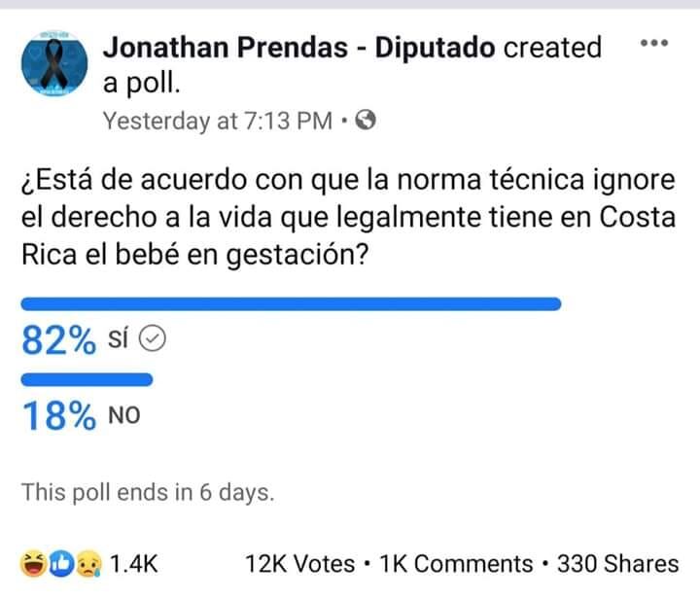Select the NO poll option label
Image resolution: width=700 pixels, height=599 pixels.
point(123,415)
